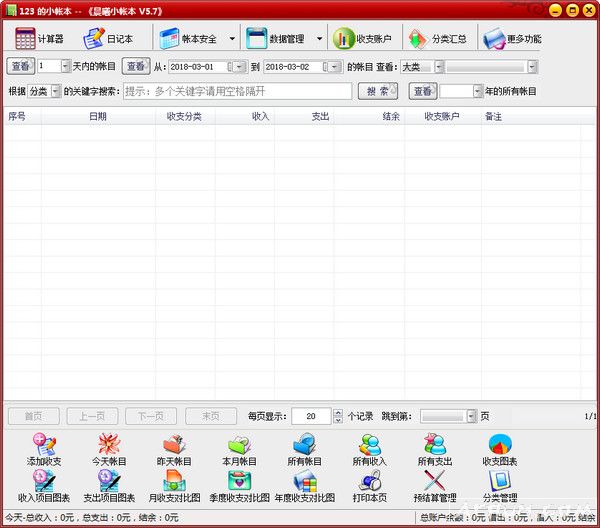Click the 添加收支 icon
The width and height of the screenshot is (600, 528).
[45, 450]
